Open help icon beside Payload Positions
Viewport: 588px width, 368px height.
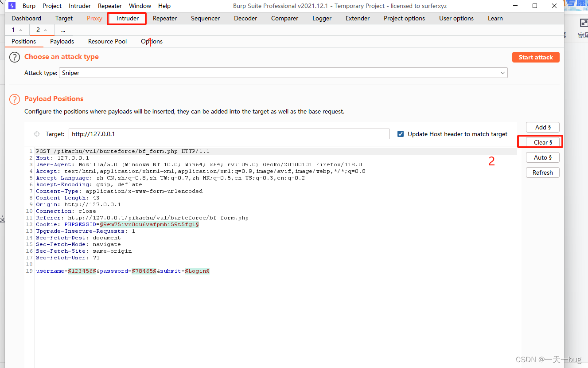pyautogui.click(x=15, y=99)
